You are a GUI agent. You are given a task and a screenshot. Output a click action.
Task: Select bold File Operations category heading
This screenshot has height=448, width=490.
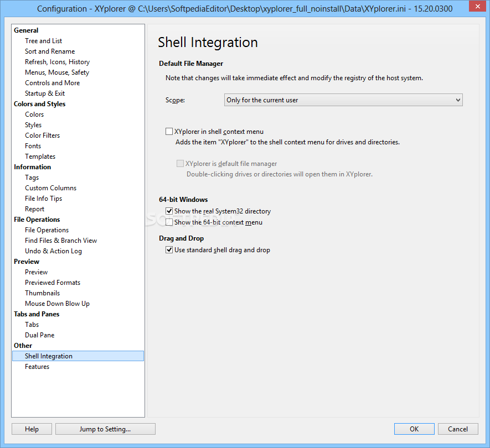pyautogui.click(x=37, y=220)
